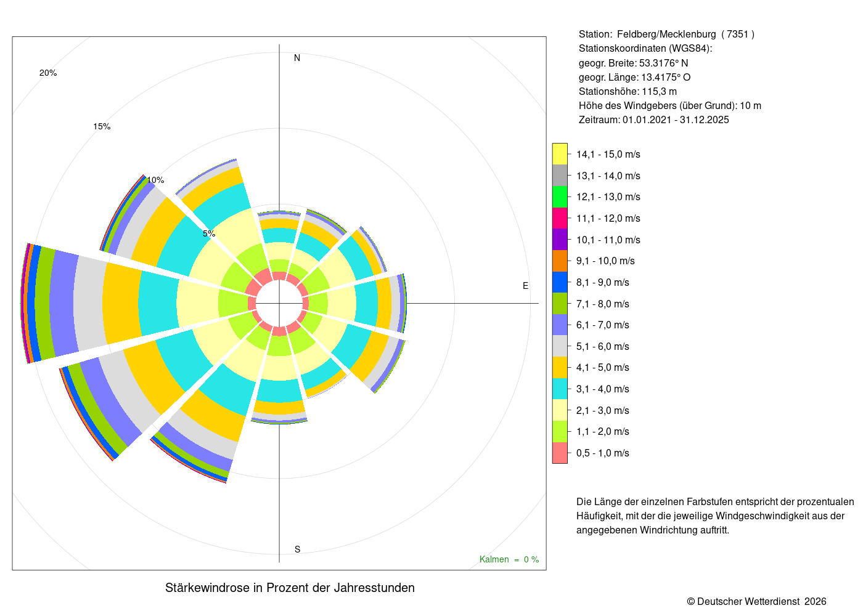Click the purple 10,1 - 11,0 m/s swatch
Viewport: 863px width, 616px height.
click(560, 240)
